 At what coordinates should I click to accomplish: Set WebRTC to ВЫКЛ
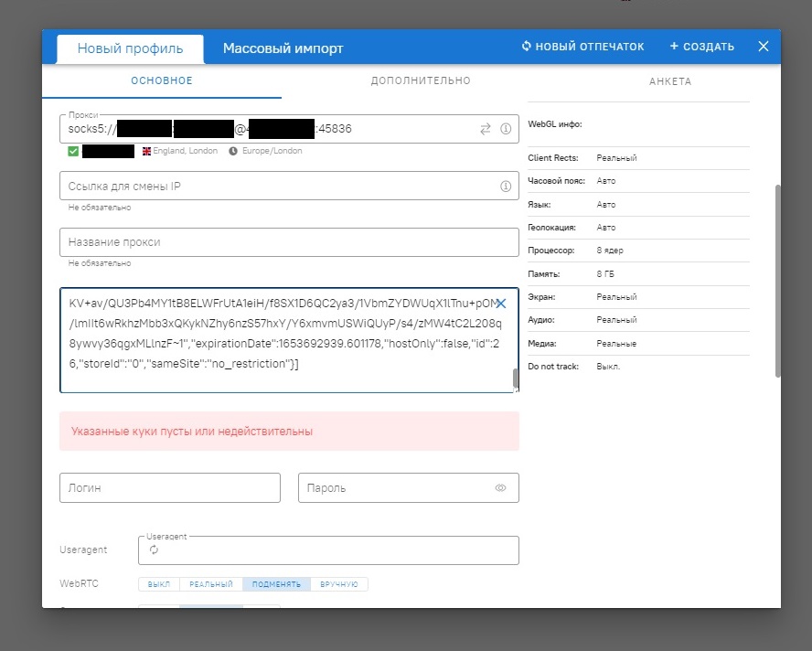158,584
